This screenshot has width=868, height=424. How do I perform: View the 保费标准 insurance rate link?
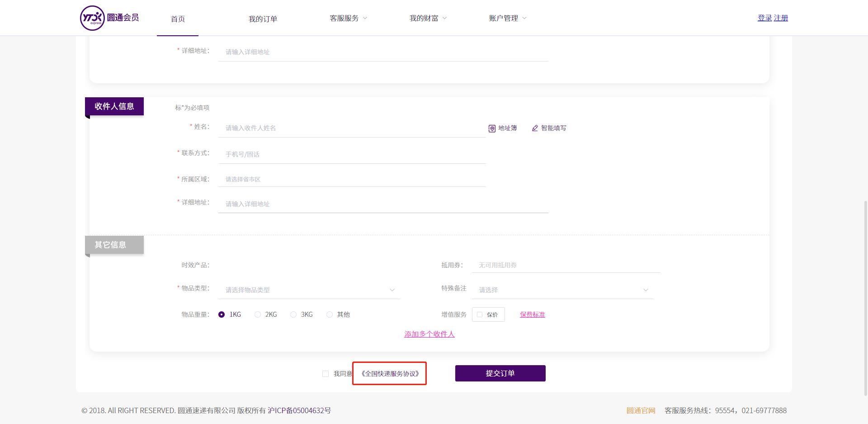(532, 314)
